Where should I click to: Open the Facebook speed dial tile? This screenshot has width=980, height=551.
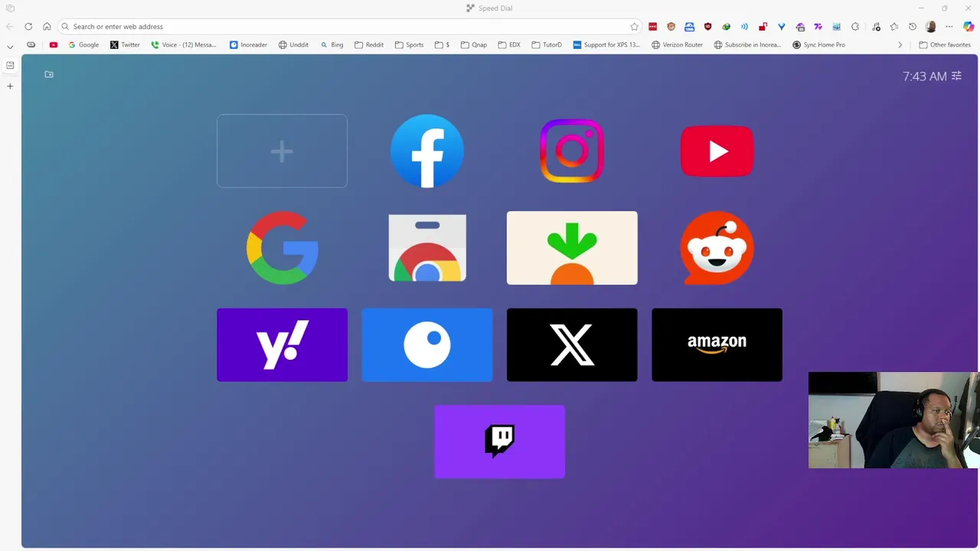pos(427,151)
